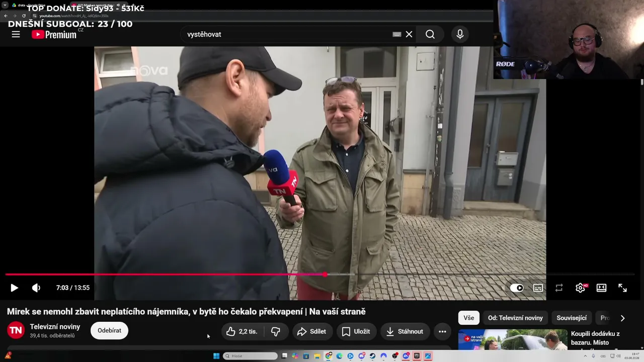Go to YouTube Premium home logo
The image size is (644, 362).
[x=54, y=34]
